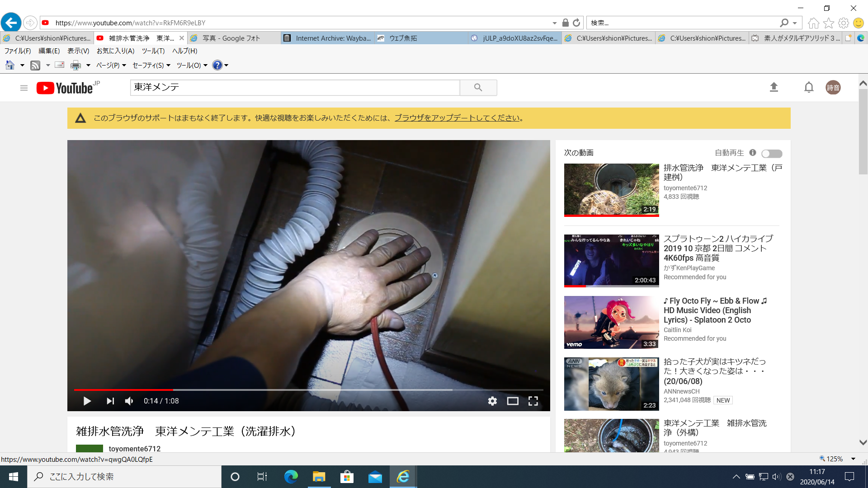Mute the video volume speaker
Viewport: 868px width, 488px height.
129,401
